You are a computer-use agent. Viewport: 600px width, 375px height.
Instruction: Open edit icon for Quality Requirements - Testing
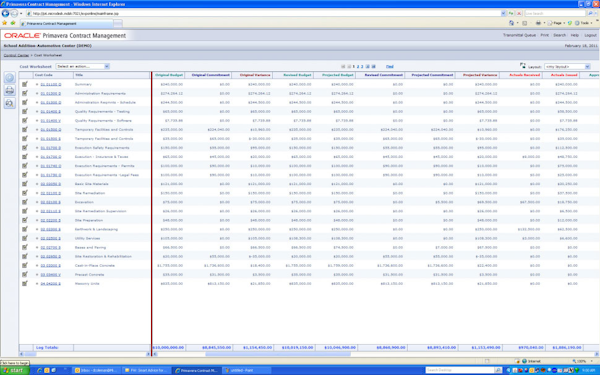coord(25,111)
